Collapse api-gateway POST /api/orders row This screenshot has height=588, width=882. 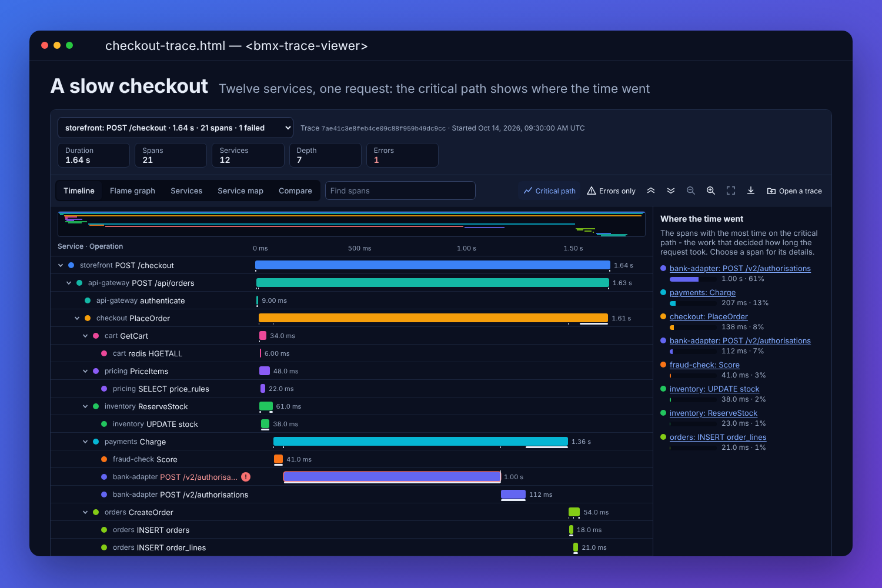pos(69,283)
